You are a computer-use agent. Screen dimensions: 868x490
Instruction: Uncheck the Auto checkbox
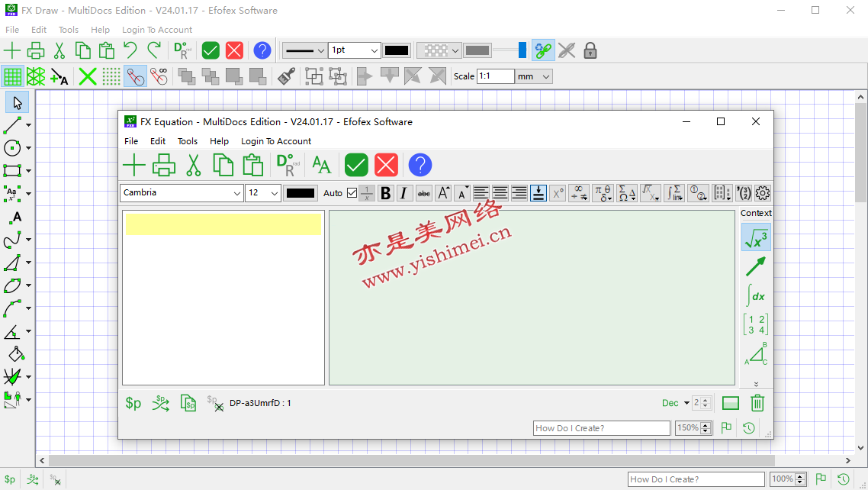(x=352, y=192)
